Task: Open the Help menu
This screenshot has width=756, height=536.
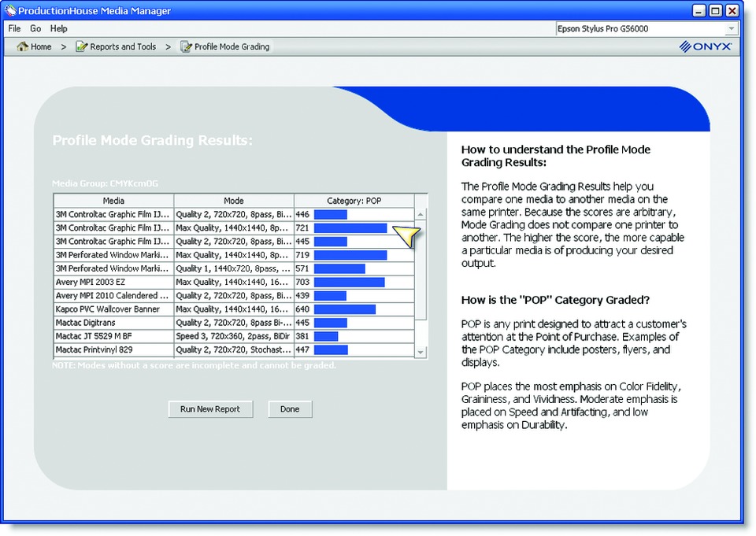Action: coord(59,28)
